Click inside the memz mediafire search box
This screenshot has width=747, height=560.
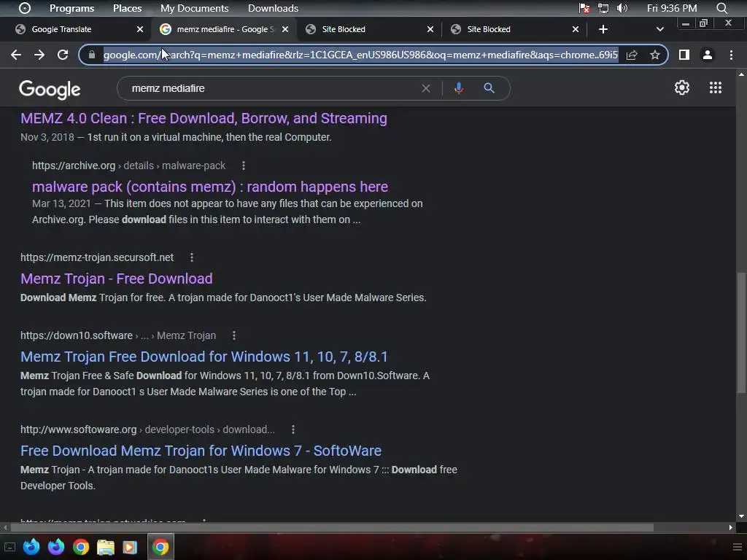point(271,88)
